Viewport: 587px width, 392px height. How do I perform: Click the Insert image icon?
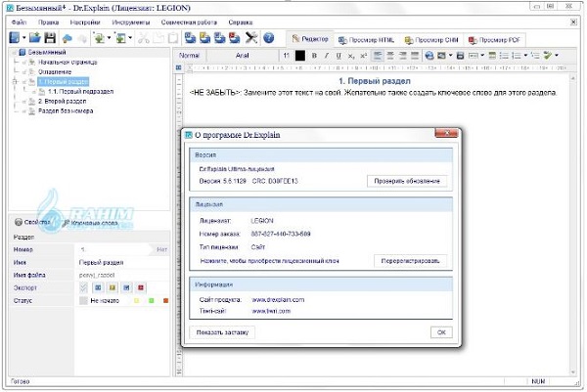click(x=442, y=56)
